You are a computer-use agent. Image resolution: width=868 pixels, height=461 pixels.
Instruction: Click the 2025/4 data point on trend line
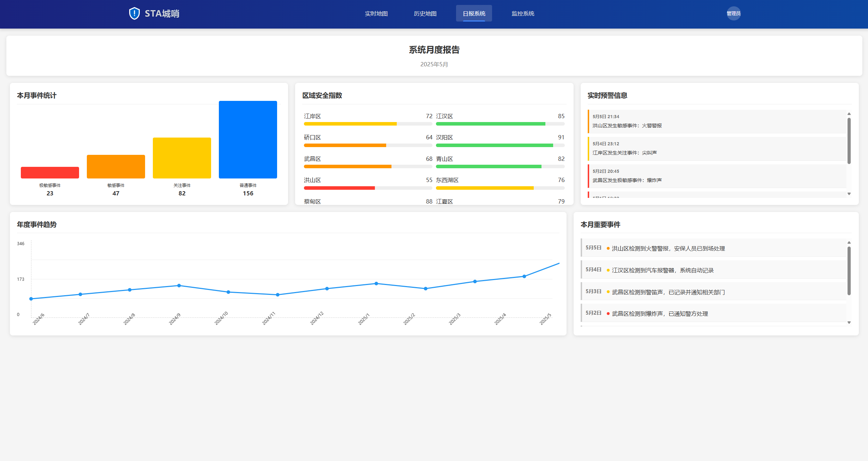524,277
